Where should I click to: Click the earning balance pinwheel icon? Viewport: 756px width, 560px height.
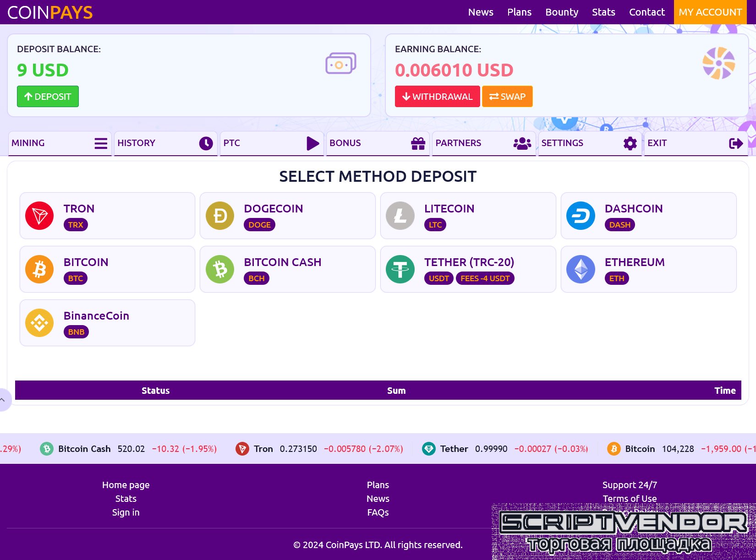[x=719, y=63]
